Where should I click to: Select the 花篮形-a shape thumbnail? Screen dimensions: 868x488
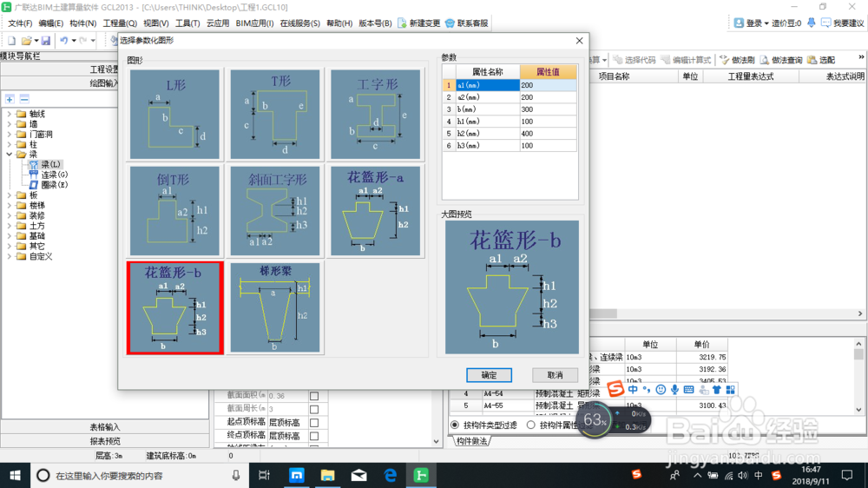[x=375, y=211]
